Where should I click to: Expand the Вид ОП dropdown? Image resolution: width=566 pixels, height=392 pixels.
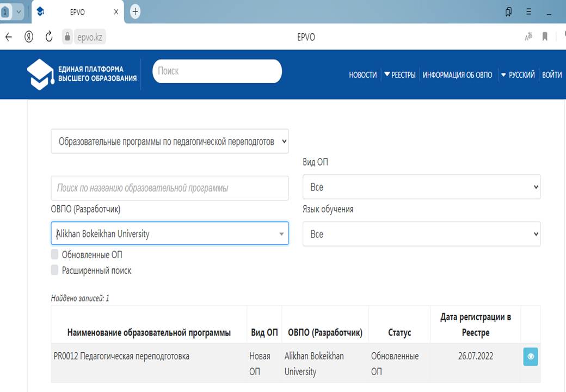(x=421, y=187)
